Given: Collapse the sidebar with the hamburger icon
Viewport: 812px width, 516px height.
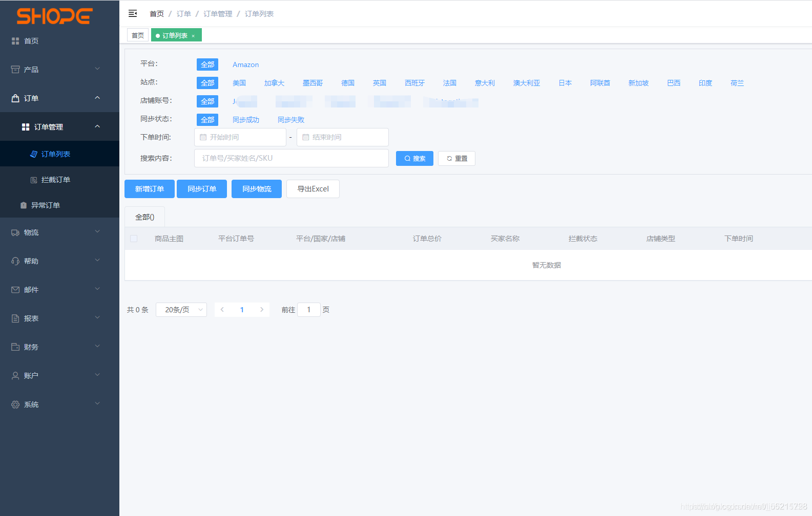Looking at the screenshot, I should point(133,13).
